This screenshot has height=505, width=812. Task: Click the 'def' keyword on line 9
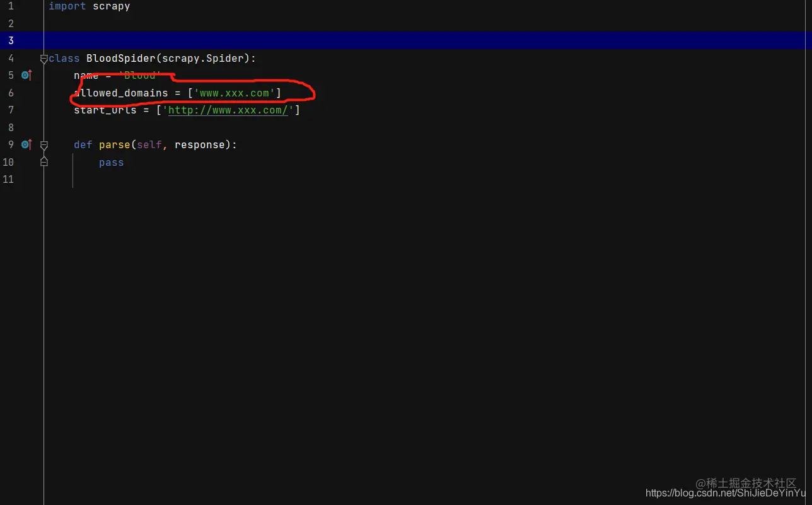coord(83,145)
